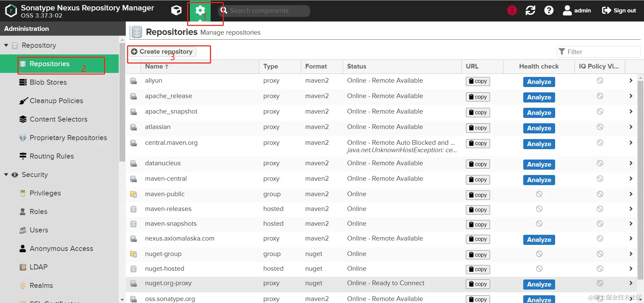Viewport: 644px width, 303px height.
Task: Focus the Search components field
Action: (264, 11)
